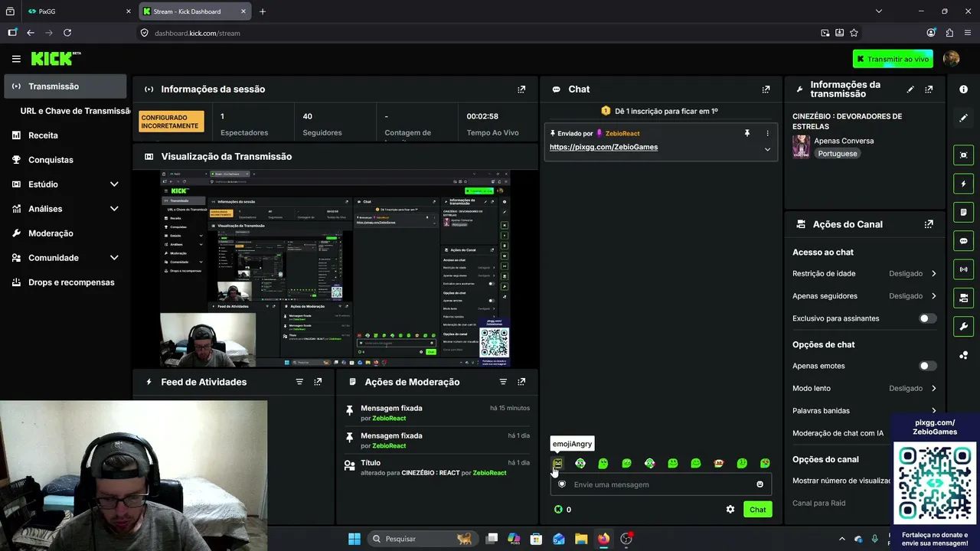Open Apenas seguidores options
980x551 pixels.
click(x=864, y=296)
